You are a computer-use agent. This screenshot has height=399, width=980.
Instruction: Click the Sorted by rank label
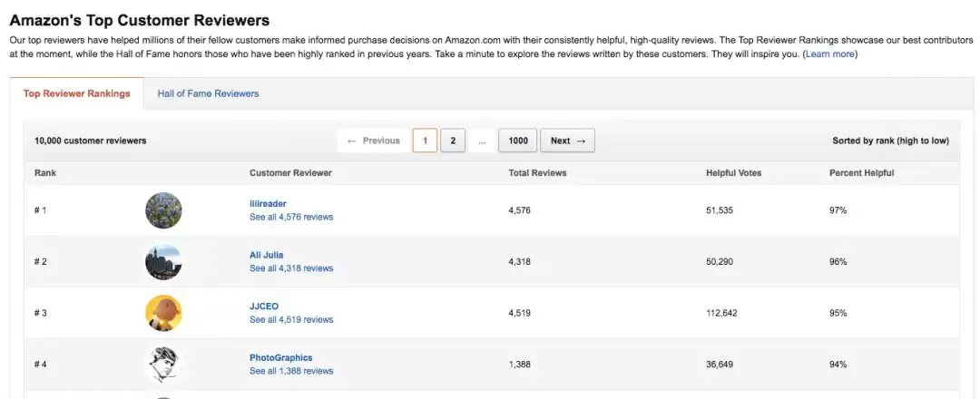point(891,141)
